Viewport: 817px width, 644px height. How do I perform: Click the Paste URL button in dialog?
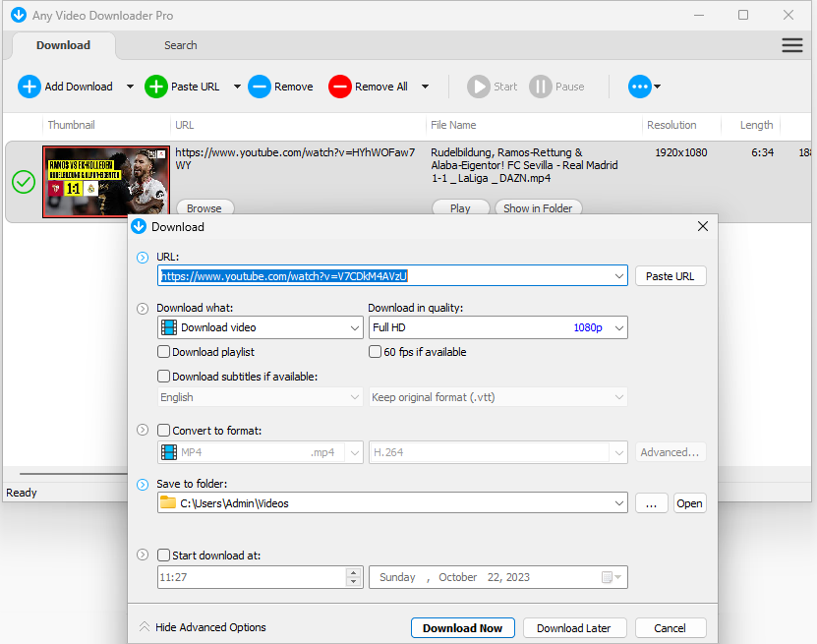(671, 276)
